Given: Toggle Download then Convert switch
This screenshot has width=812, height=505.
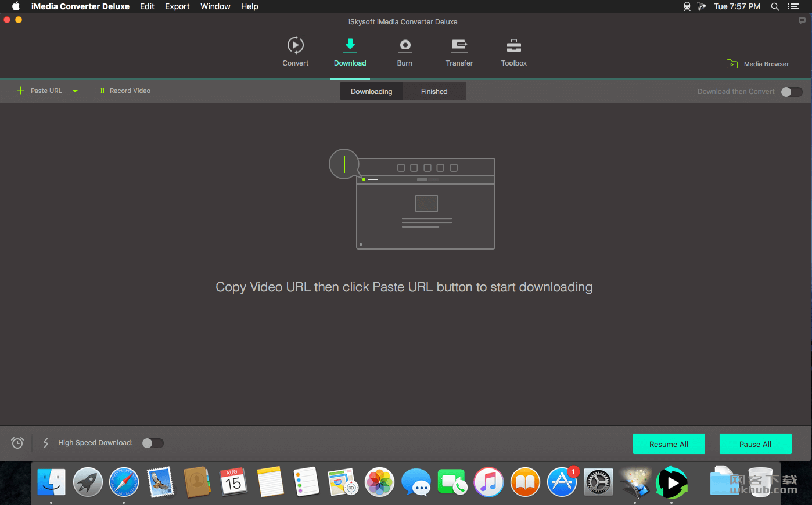Looking at the screenshot, I should tap(791, 92).
